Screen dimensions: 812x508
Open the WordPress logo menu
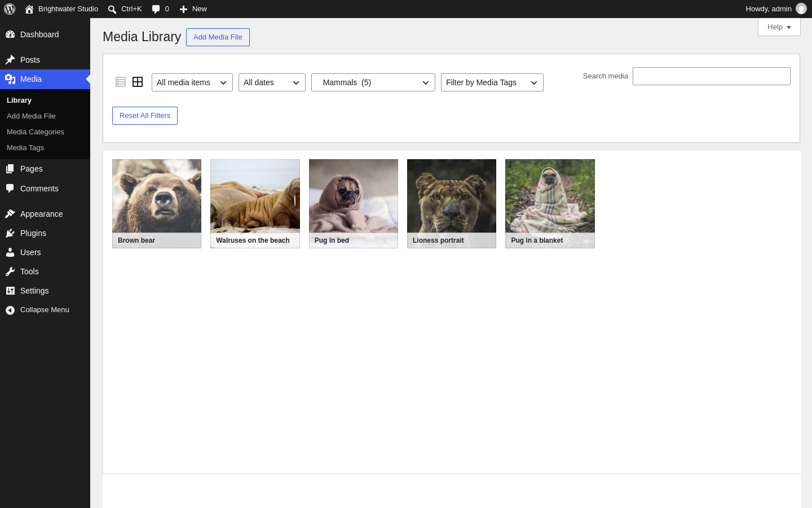tap(10, 9)
